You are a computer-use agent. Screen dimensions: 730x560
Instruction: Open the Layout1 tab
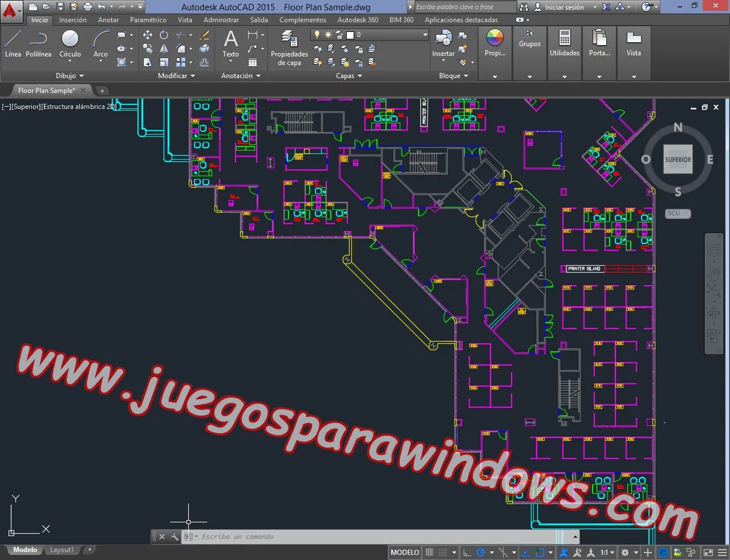[62, 550]
